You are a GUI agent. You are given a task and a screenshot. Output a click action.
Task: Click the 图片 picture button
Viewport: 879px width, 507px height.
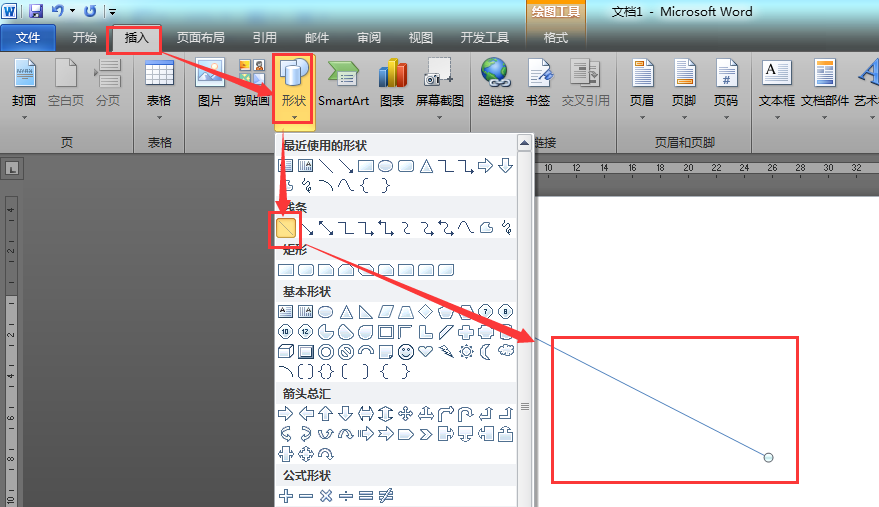click(210, 82)
